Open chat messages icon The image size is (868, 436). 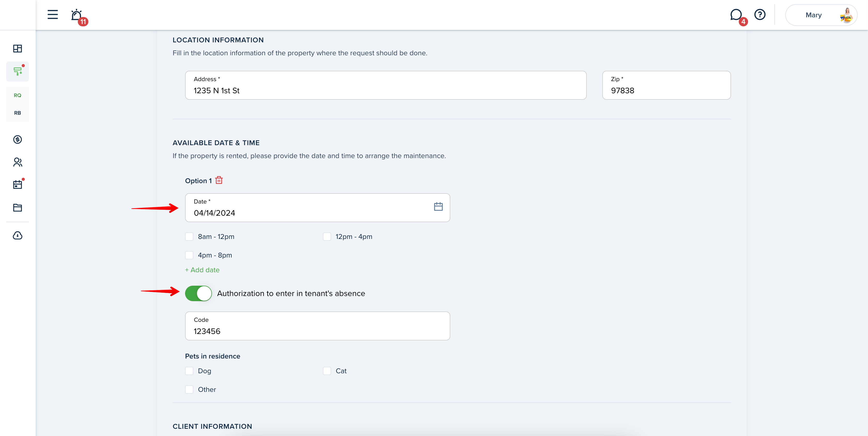coord(736,15)
